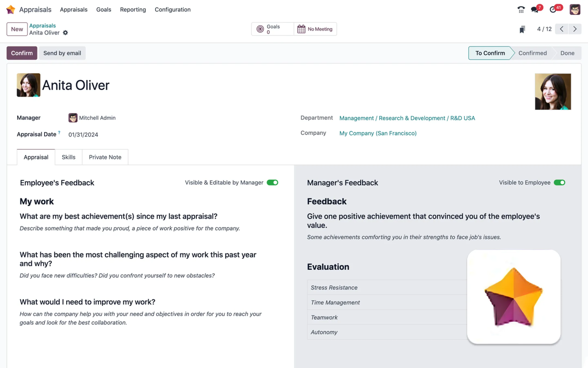Open the user avatar menu

575,10
